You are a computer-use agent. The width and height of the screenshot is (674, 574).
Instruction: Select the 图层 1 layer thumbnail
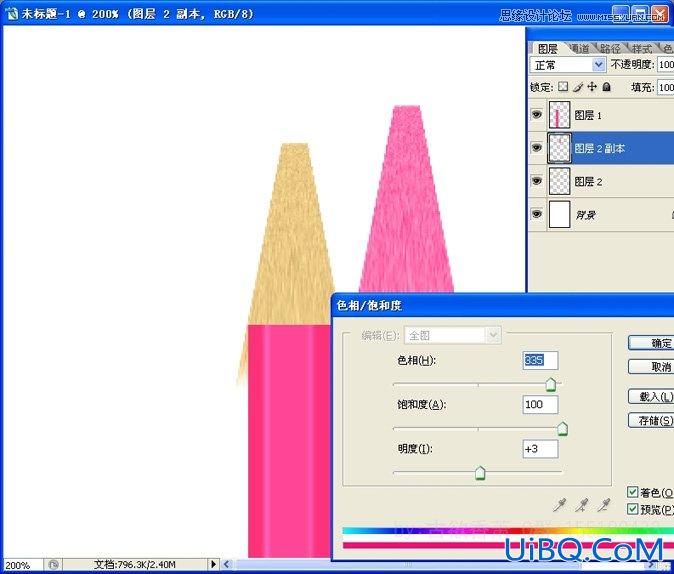559,115
